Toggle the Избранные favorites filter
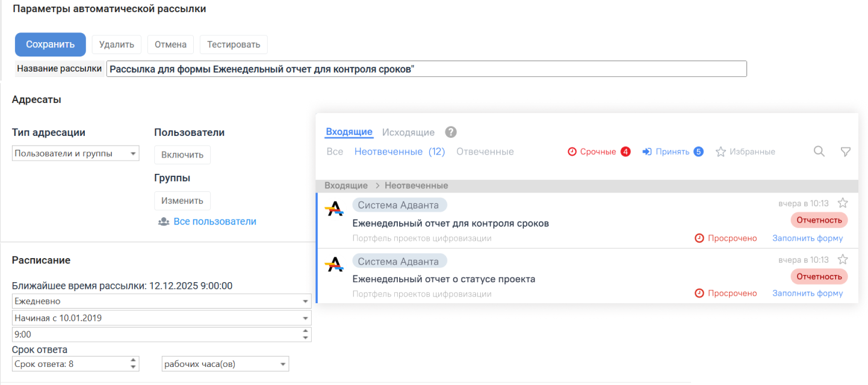The image size is (868, 385). [745, 152]
